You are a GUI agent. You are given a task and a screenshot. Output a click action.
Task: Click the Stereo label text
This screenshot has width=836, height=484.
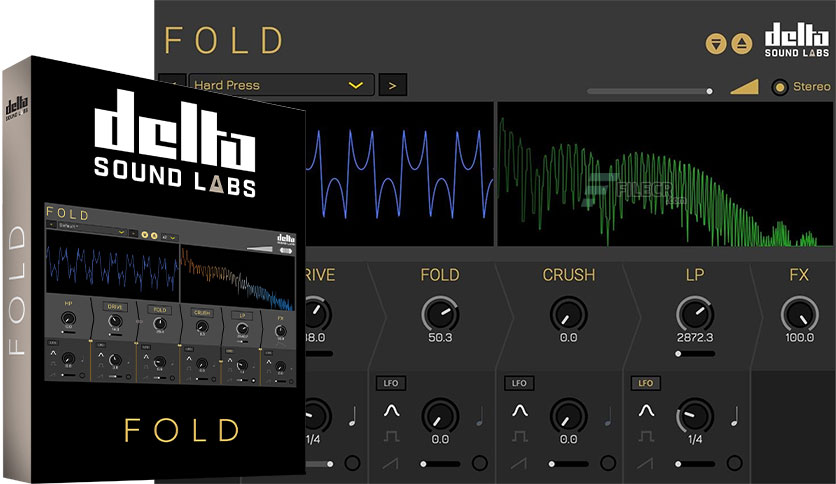811,86
